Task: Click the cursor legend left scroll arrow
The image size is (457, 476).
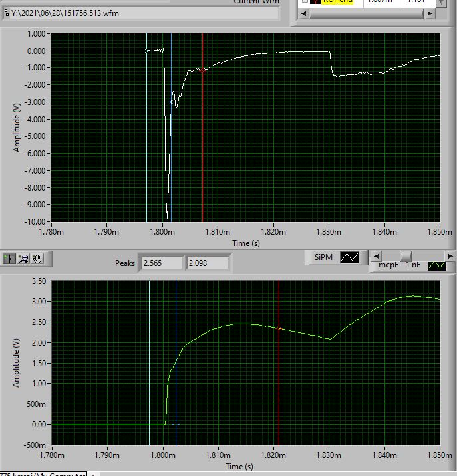Action: pos(303,13)
